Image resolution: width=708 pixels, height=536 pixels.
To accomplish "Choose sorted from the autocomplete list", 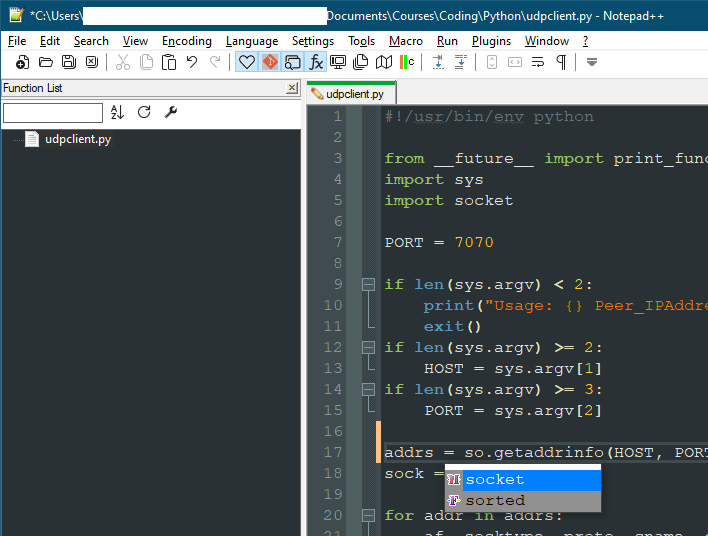I will tap(523, 500).
